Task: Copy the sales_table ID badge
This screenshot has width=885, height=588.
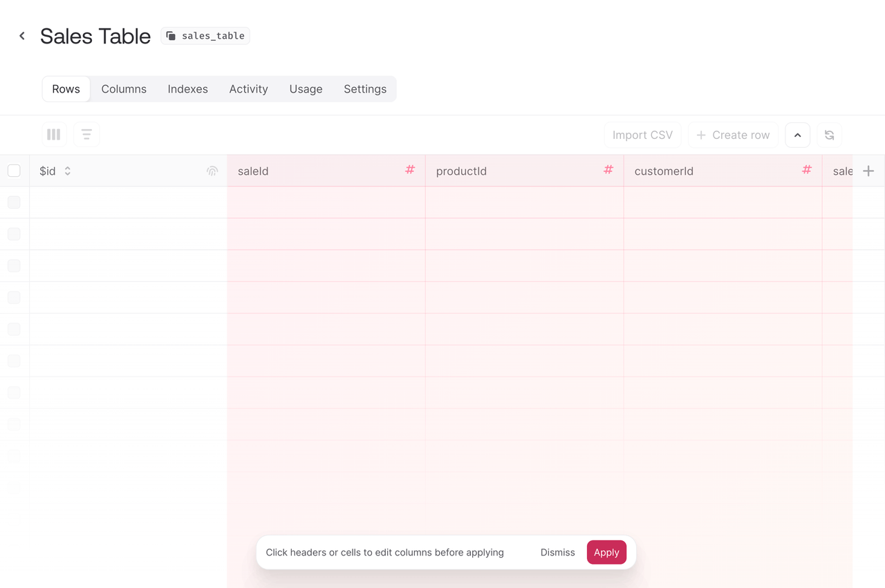Action: (205, 36)
